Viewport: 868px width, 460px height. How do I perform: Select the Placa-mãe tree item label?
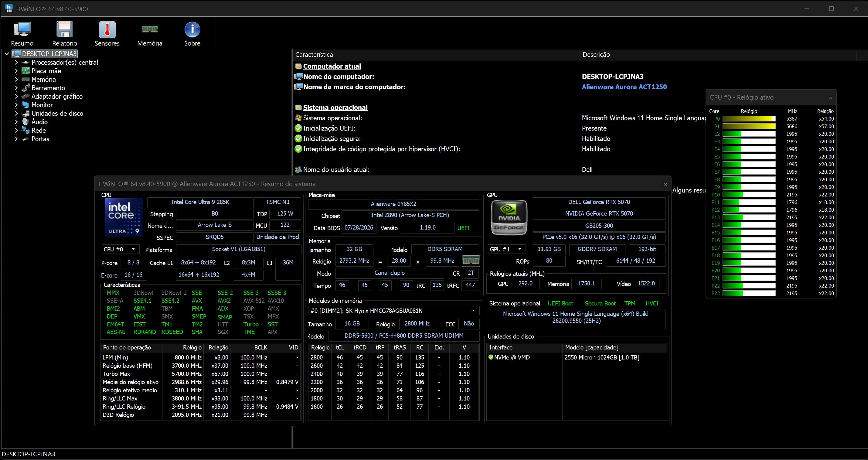point(46,71)
